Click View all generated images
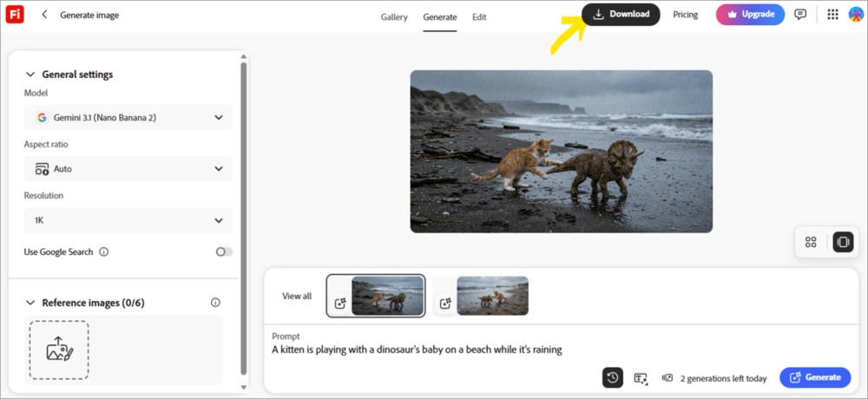This screenshot has width=868, height=399. [x=297, y=296]
